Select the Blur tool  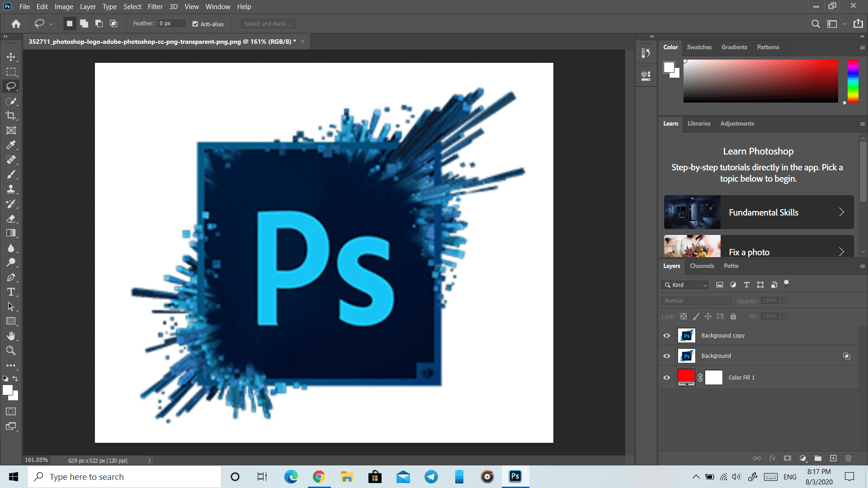tap(11, 248)
